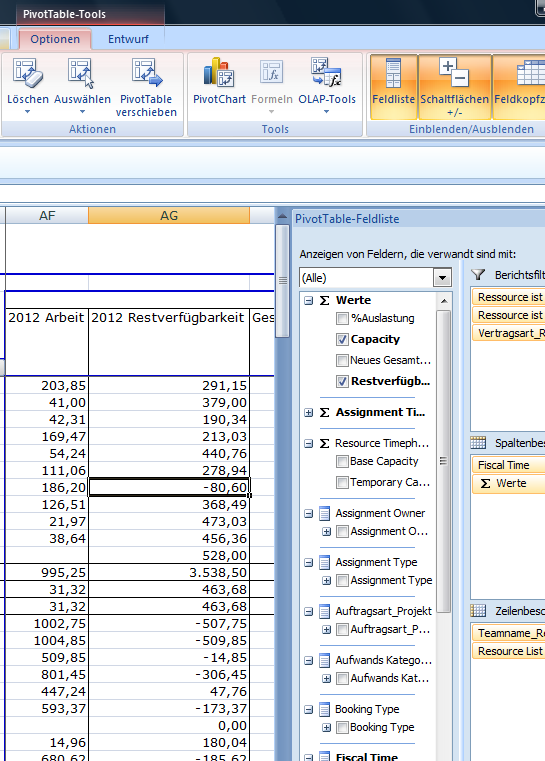Image resolution: width=545 pixels, height=761 pixels.
Task: Expand the Assignment Ti... group
Action: (309, 413)
